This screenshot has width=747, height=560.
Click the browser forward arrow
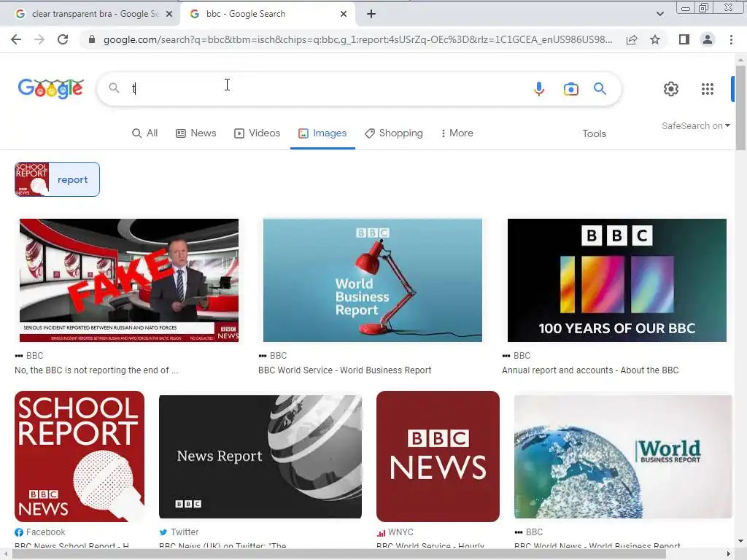tap(39, 39)
